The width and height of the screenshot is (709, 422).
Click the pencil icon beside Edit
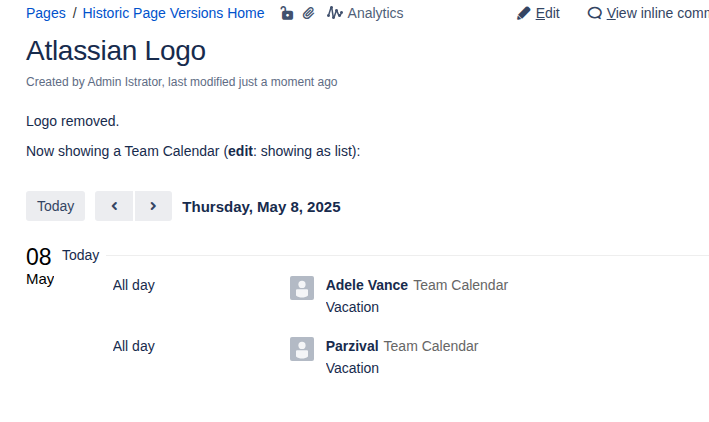(x=523, y=13)
